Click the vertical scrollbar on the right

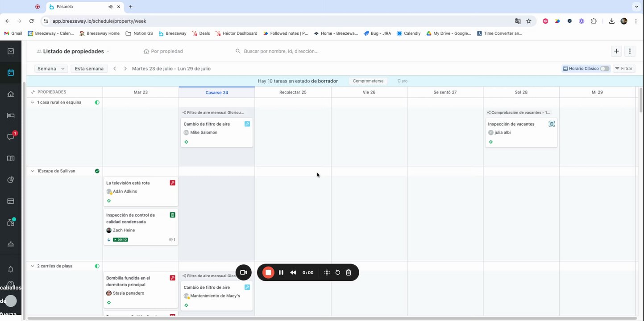pyautogui.click(x=641, y=100)
